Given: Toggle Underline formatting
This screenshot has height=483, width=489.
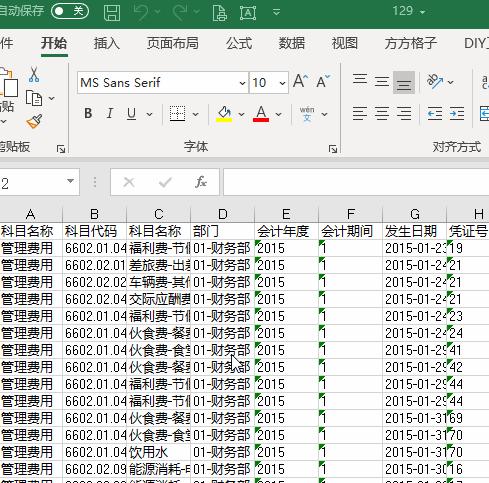Looking at the screenshot, I should tap(132, 114).
